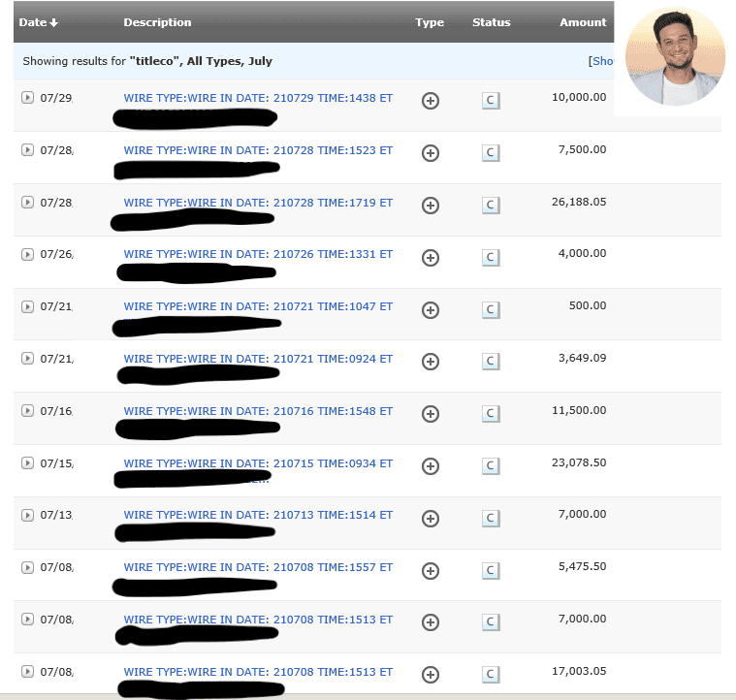Expand the 07/16 transaction row arrow
736x700 pixels.
point(28,411)
